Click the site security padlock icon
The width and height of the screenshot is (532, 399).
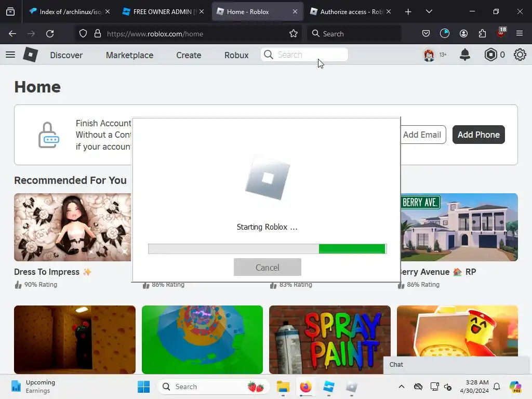98,34
